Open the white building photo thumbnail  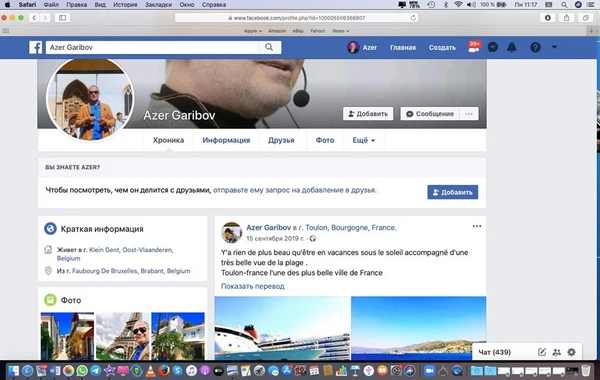pos(178,336)
